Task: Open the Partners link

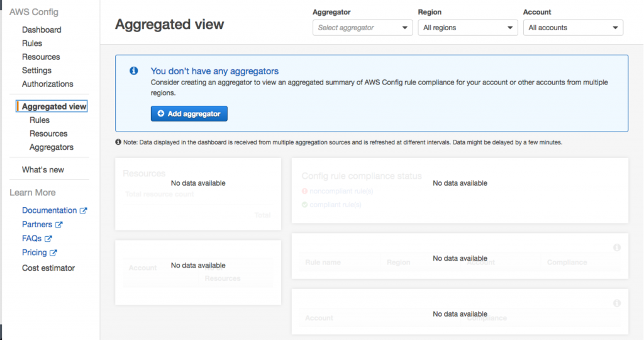Action: point(37,225)
